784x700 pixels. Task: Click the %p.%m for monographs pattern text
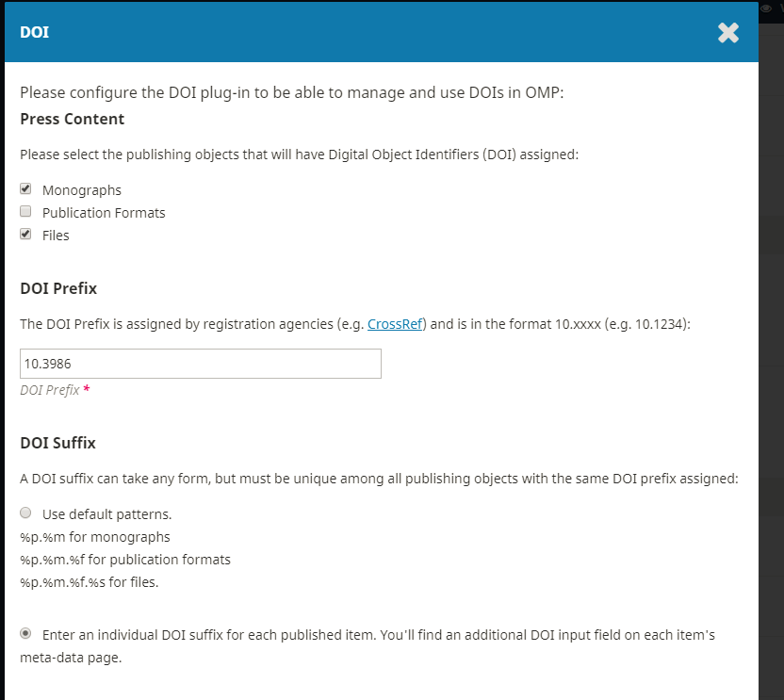(x=95, y=537)
